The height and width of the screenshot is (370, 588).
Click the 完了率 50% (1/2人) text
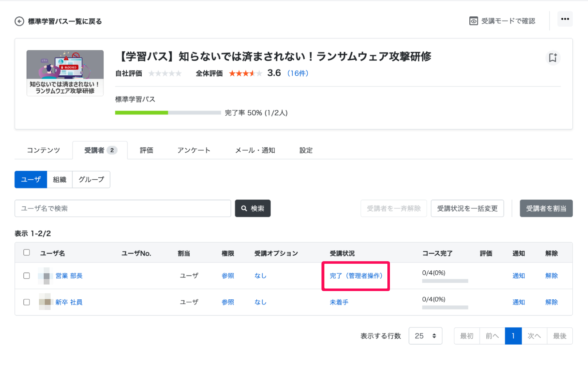point(256,113)
